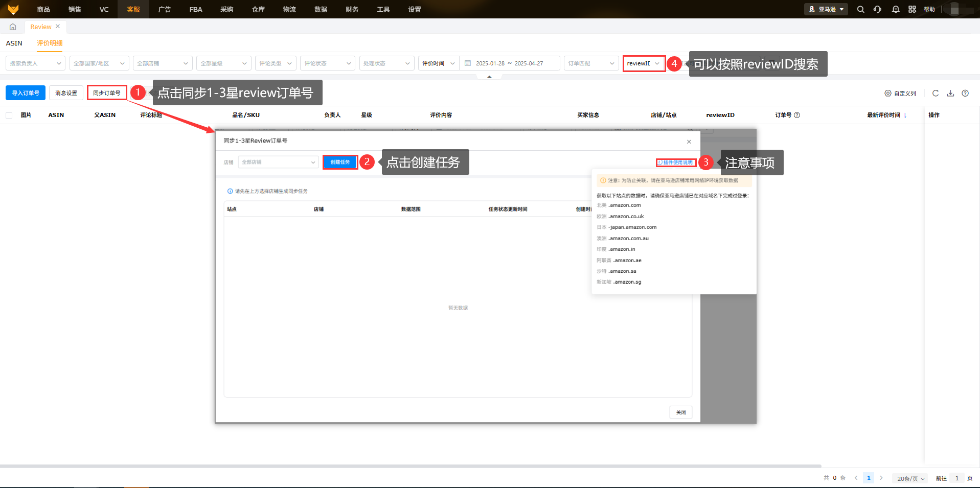Collapse the filter bar with the up arrow
The height and width of the screenshot is (488, 980).
(489, 77)
